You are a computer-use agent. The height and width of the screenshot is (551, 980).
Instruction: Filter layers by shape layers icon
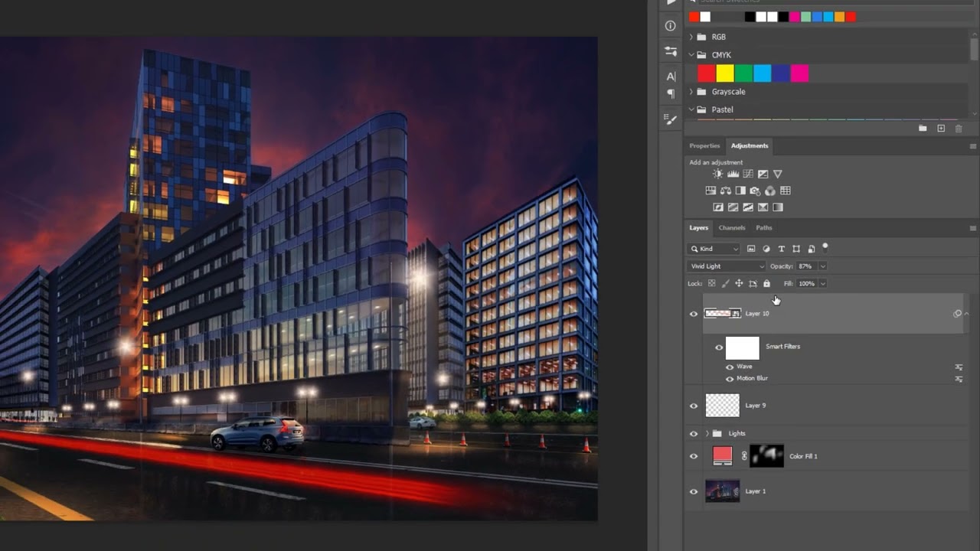click(796, 249)
